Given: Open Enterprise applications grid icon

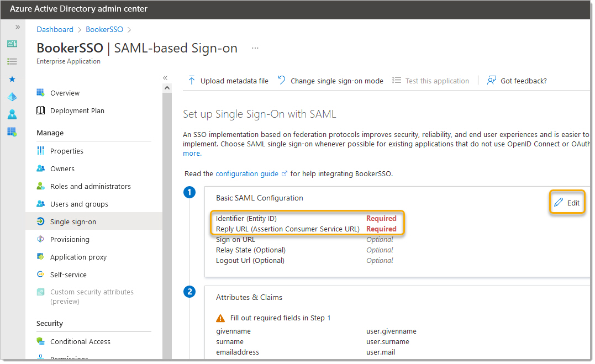Looking at the screenshot, I should pos(12,131).
